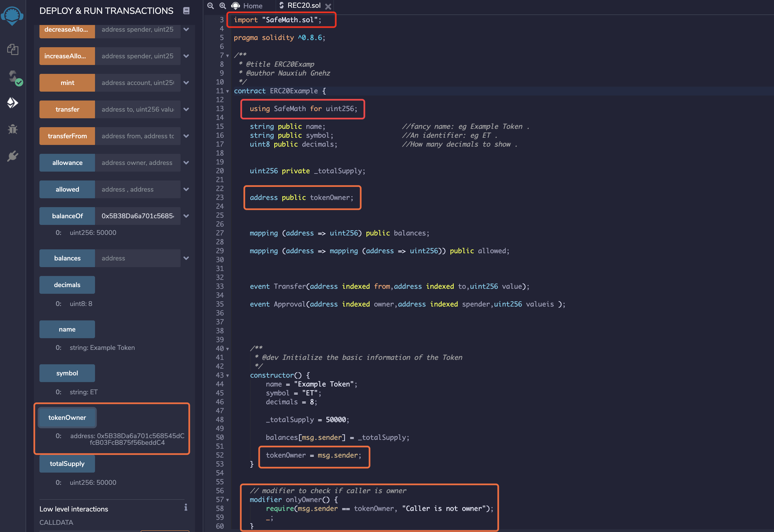The image size is (774, 532).
Task: Close the REC20.sol tab
Action: tap(328, 6)
